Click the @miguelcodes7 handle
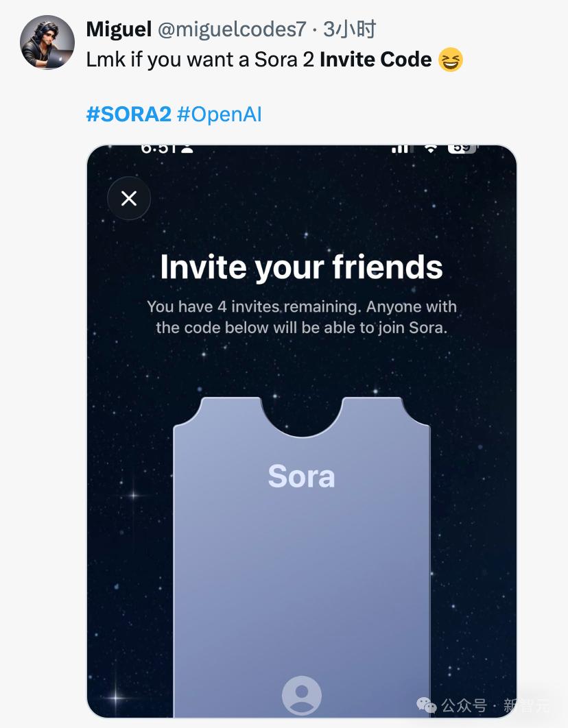The image size is (568, 728). (x=232, y=29)
